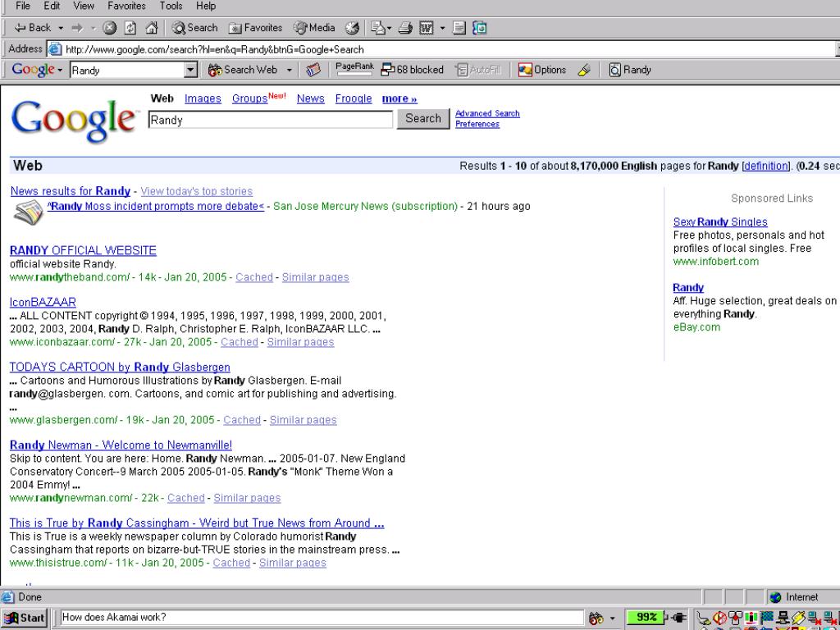Click the Google Toolbar news icon

(x=313, y=70)
